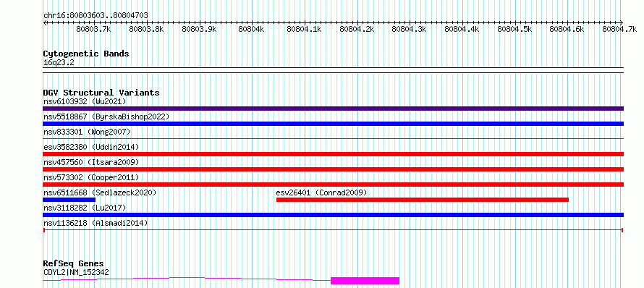Open nsv573302 (Cooper2011) variant label
The width and height of the screenshot is (644, 288).
point(91,177)
